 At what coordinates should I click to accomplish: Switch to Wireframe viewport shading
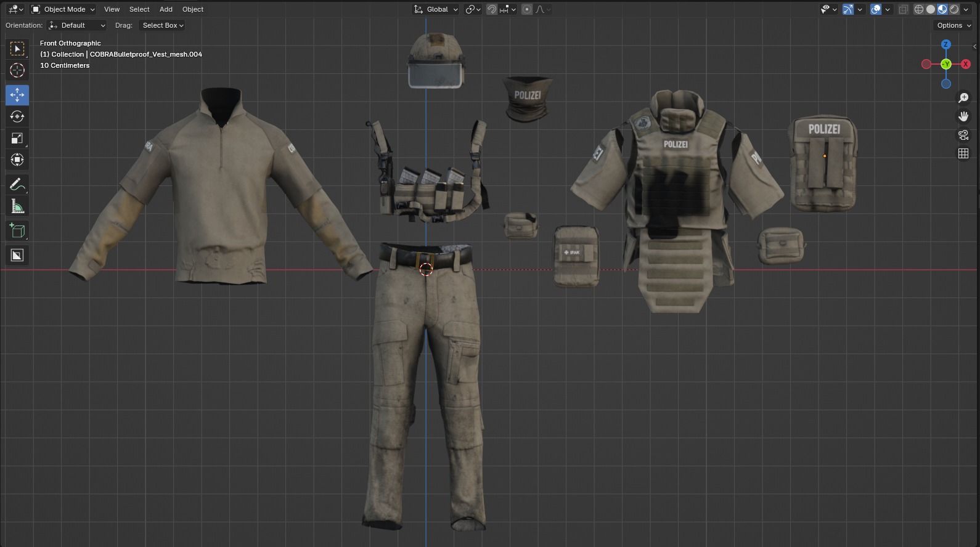coord(919,9)
